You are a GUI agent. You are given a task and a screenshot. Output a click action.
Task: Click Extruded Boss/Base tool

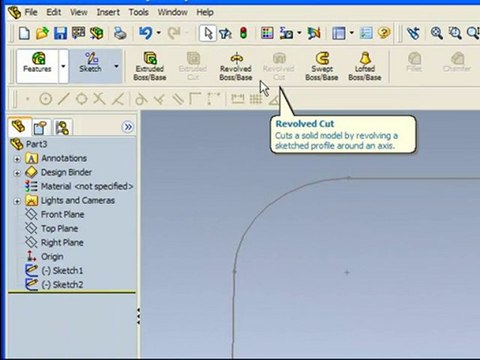coord(150,66)
